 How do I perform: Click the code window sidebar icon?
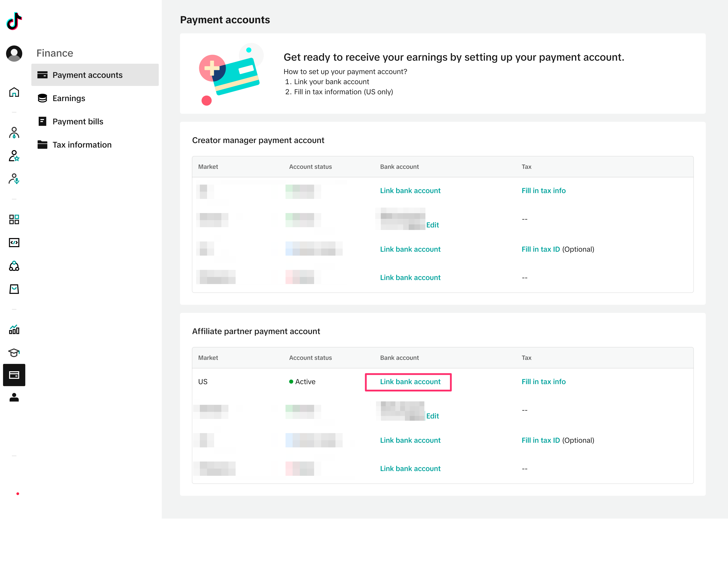click(14, 243)
